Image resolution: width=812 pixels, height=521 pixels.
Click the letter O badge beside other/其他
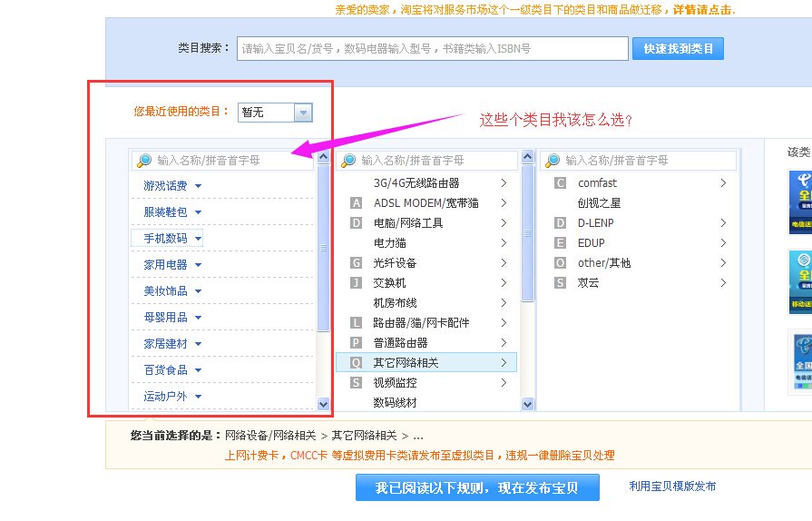pos(560,263)
